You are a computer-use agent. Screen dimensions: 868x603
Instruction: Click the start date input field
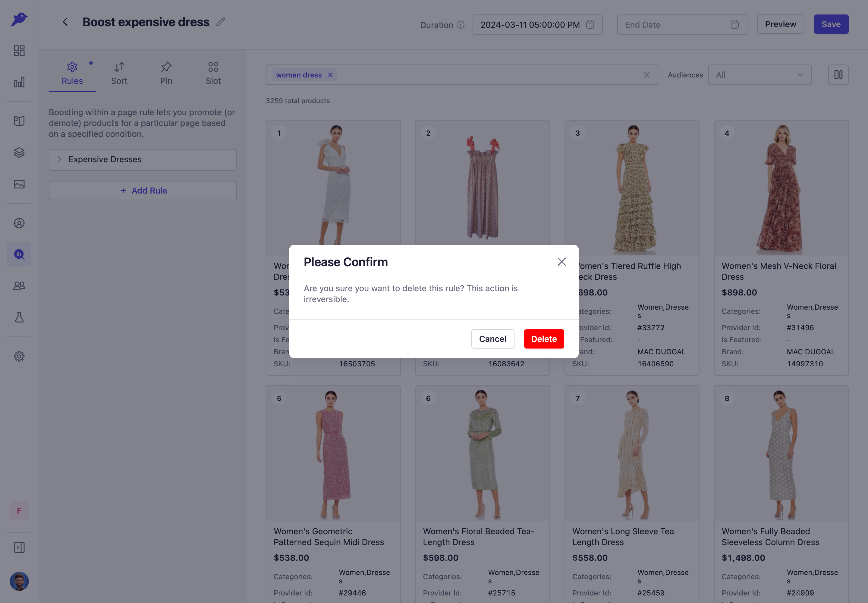pos(537,24)
